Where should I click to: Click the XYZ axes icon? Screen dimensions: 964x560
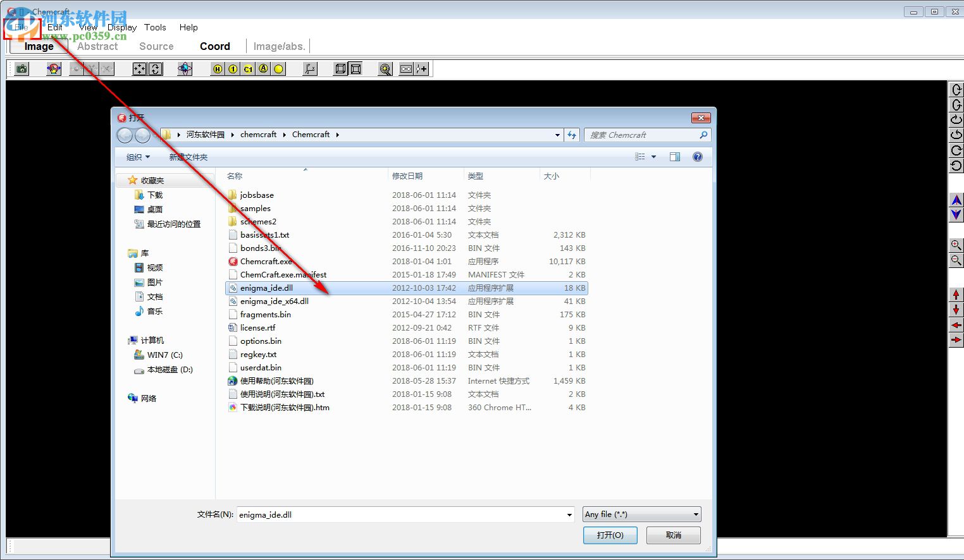[x=310, y=69]
